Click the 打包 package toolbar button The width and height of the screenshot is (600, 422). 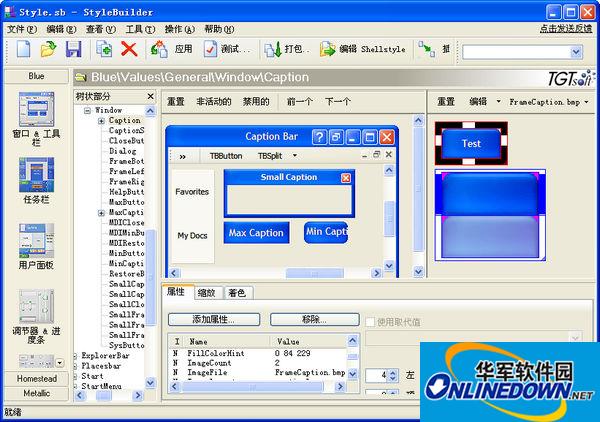[287, 49]
